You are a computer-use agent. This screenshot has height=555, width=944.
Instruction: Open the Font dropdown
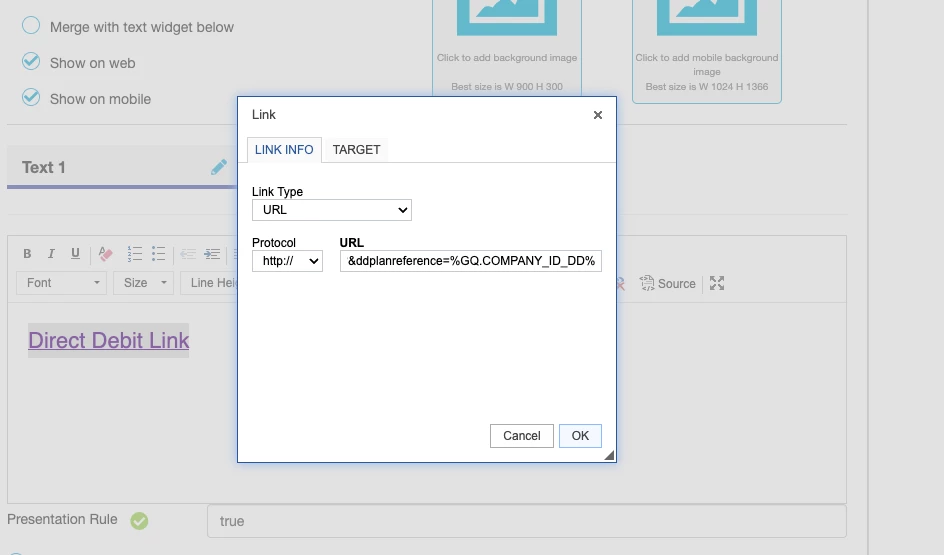[61, 283]
